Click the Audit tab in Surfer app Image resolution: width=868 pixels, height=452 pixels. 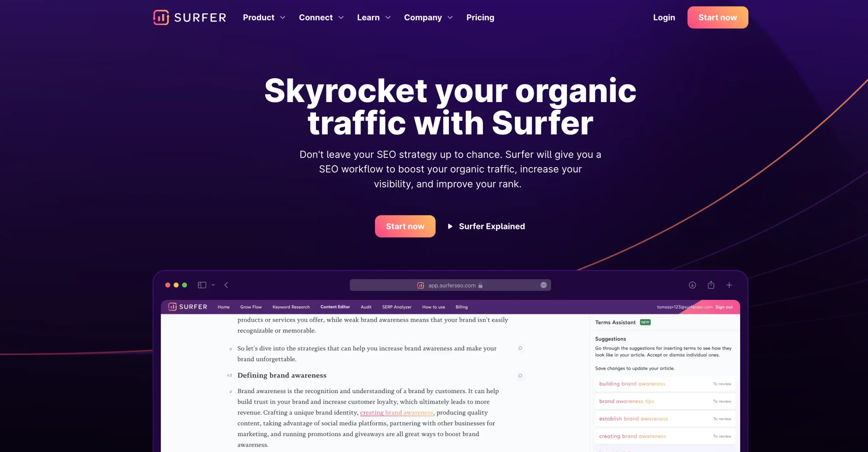(366, 307)
